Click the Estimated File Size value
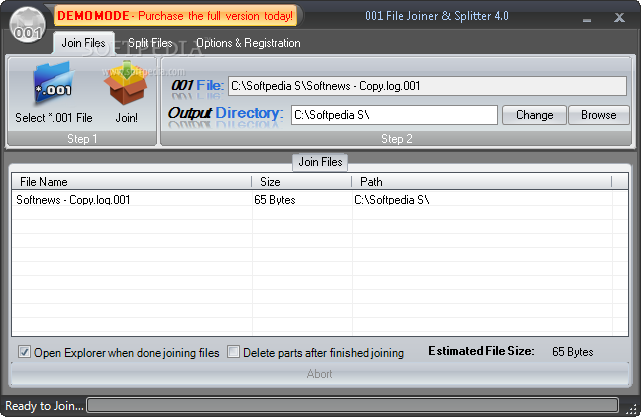The height and width of the screenshot is (417, 641). [x=572, y=352]
